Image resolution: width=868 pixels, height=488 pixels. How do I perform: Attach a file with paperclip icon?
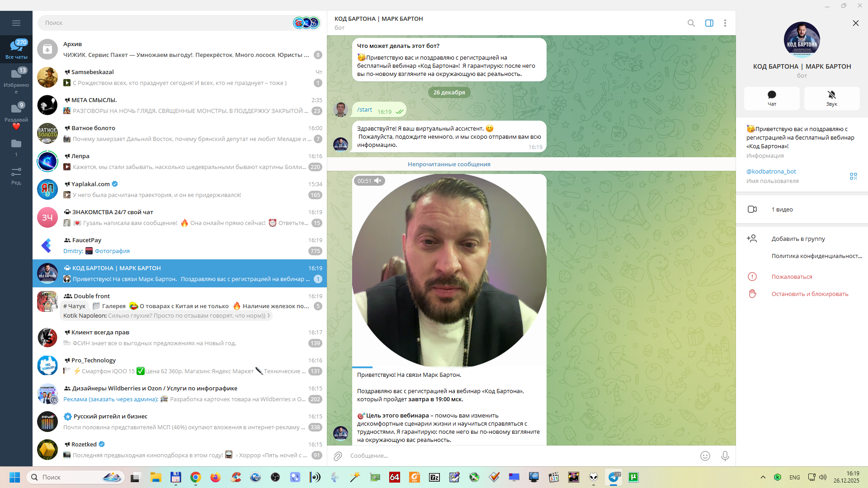tap(338, 456)
